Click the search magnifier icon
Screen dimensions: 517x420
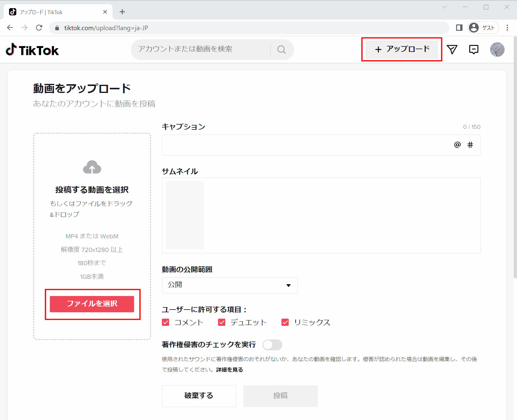pos(281,49)
